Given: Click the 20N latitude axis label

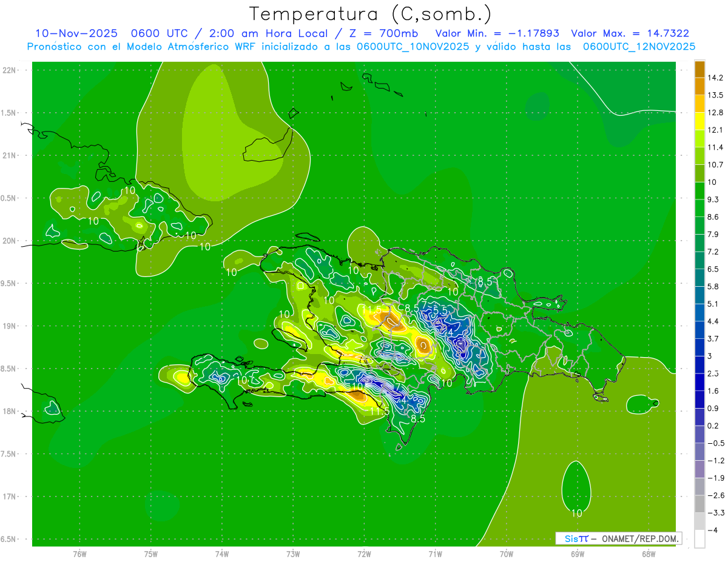Looking at the screenshot, I should [9, 241].
